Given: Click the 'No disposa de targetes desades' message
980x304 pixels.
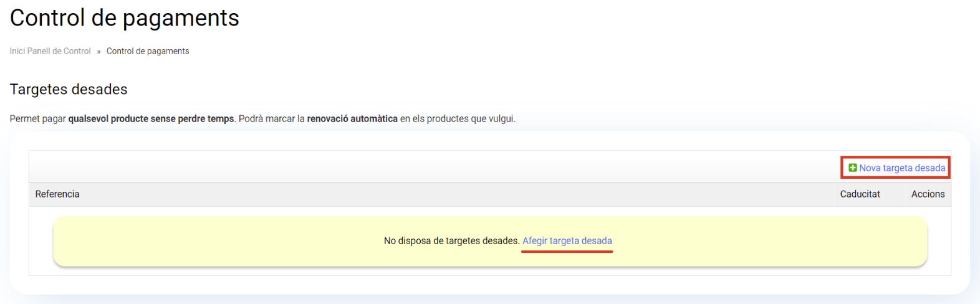Looking at the screenshot, I should click(451, 241).
